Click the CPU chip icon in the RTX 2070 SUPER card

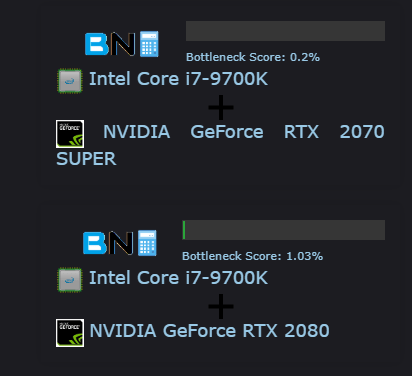click(70, 80)
